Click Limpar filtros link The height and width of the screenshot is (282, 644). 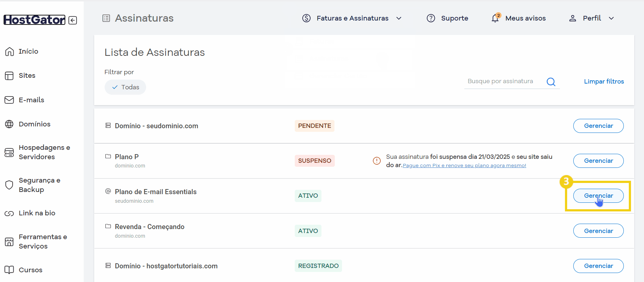click(604, 81)
